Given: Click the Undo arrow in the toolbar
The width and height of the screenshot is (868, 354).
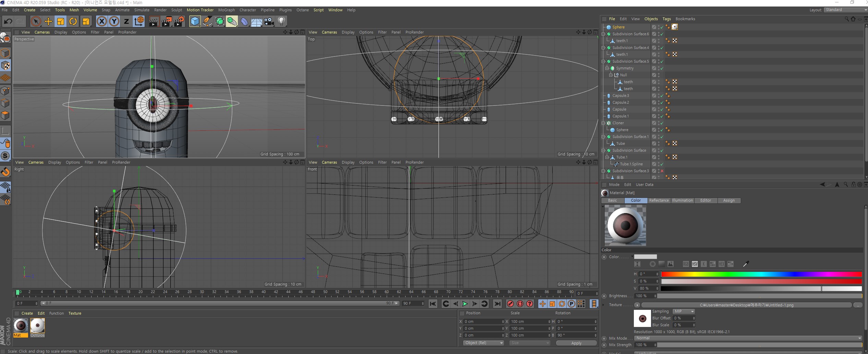Looking at the screenshot, I should click(8, 21).
